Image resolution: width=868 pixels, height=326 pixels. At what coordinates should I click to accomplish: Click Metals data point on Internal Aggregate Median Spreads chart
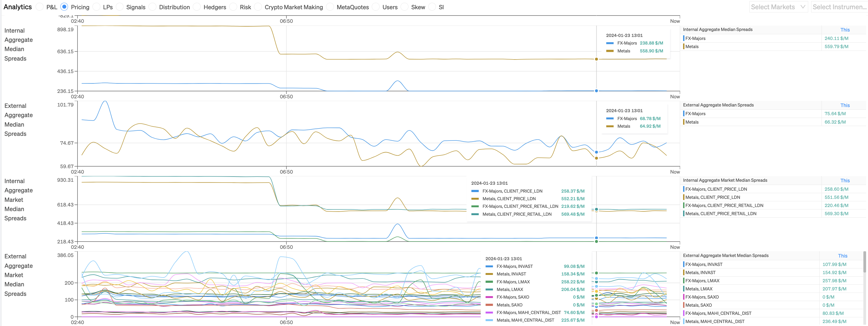(x=596, y=59)
